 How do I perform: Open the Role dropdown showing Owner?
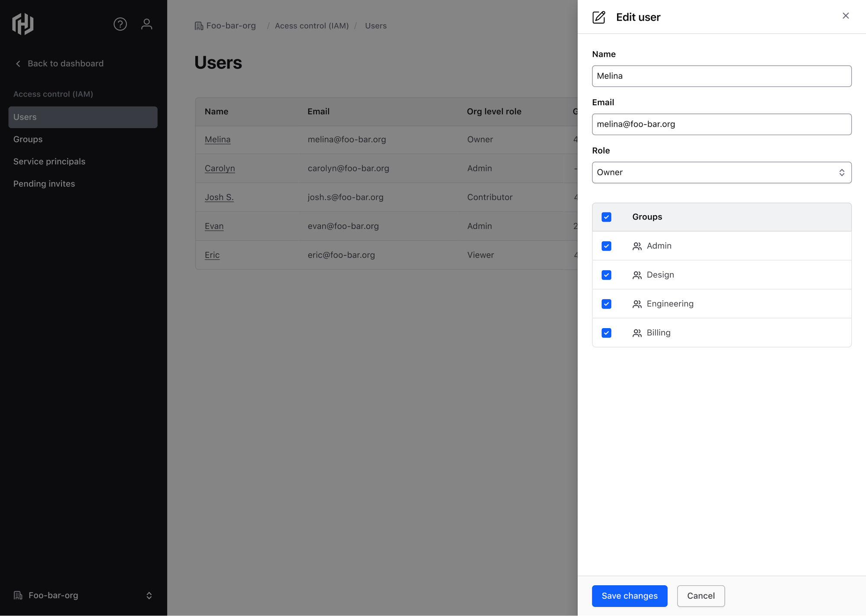coord(721,172)
